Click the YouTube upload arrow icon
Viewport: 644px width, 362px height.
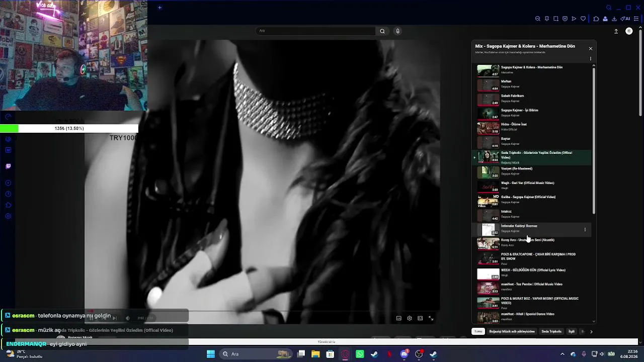(616, 31)
